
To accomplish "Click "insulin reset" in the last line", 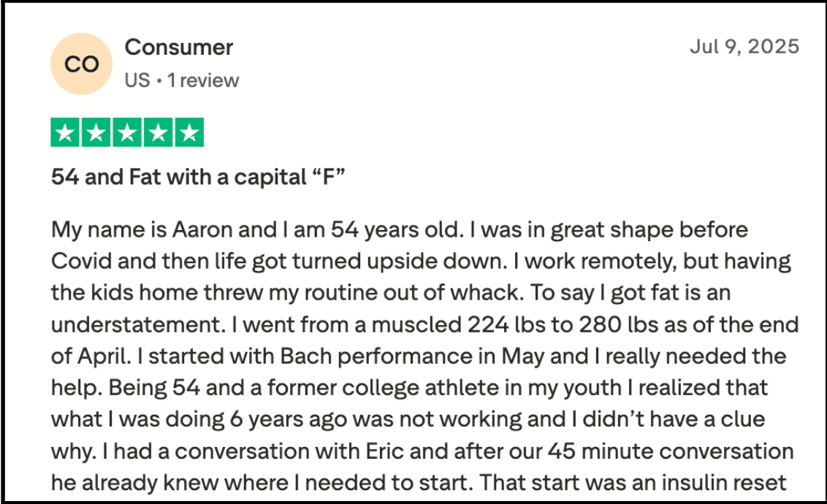I will [715, 484].
